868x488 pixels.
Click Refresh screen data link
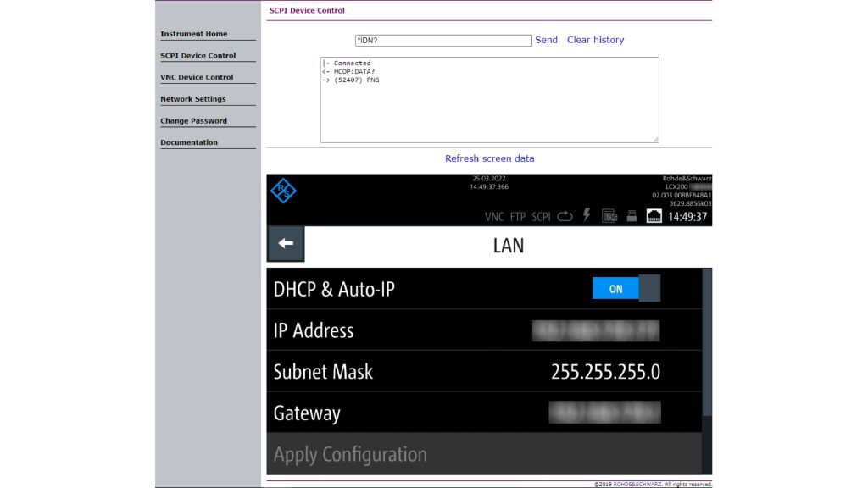pos(490,158)
